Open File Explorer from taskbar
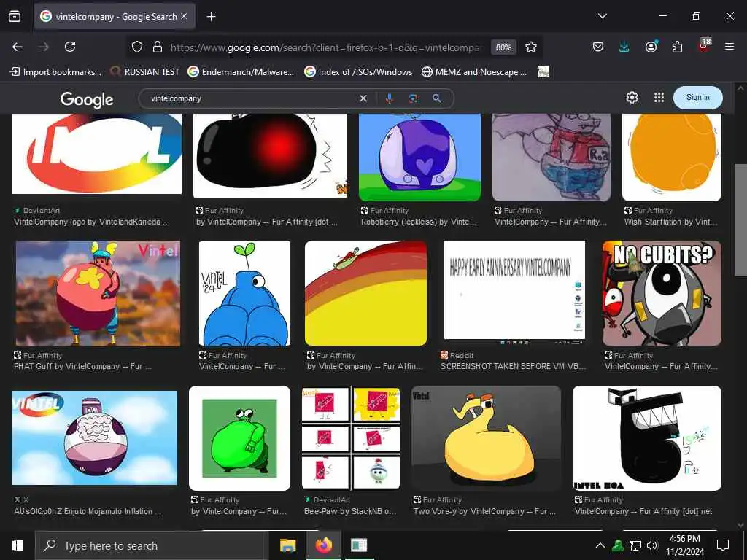Viewport: 747px width, 560px height. pos(287,545)
